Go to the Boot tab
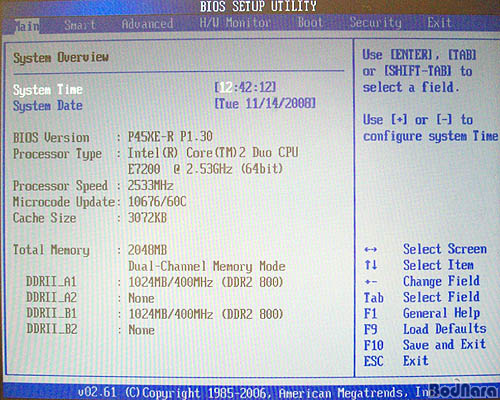500x400 pixels. point(310,23)
